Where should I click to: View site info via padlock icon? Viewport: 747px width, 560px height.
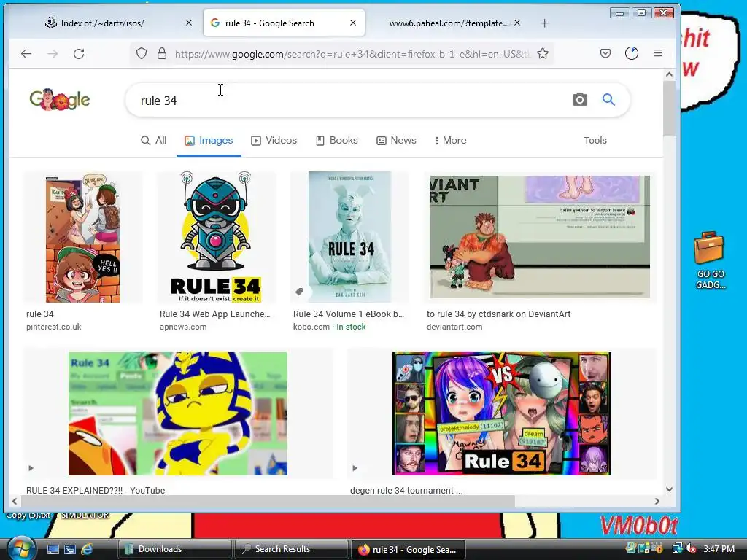point(162,53)
